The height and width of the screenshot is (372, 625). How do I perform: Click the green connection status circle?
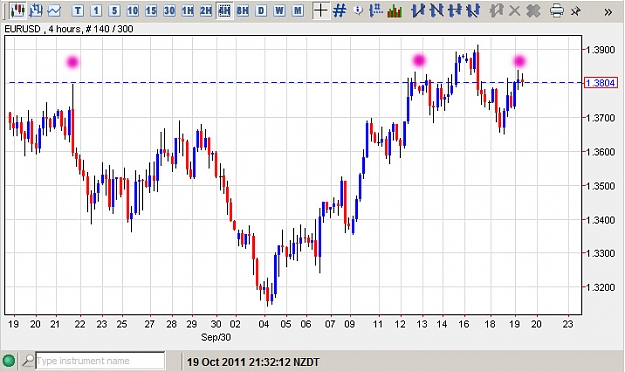click(9, 361)
